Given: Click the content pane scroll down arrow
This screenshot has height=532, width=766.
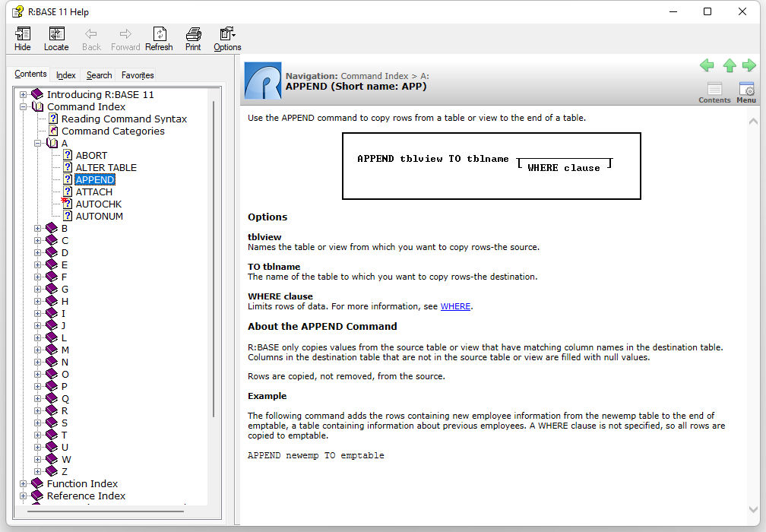Looking at the screenshot, I should click(753, 509).
